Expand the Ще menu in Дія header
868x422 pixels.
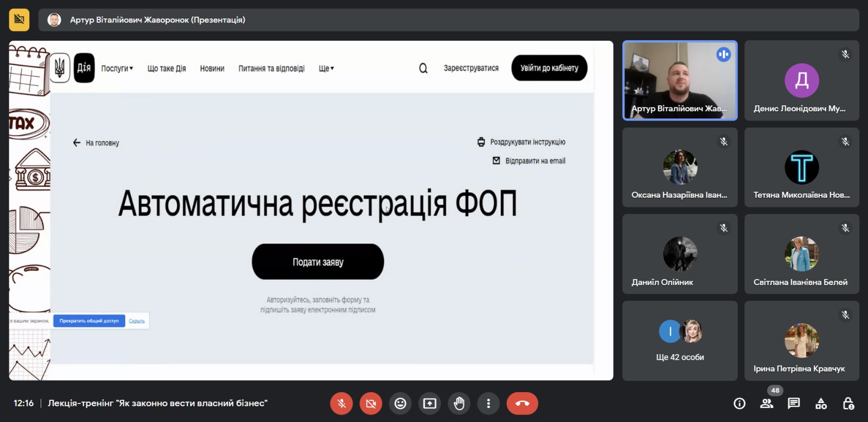tap(326, 68)
